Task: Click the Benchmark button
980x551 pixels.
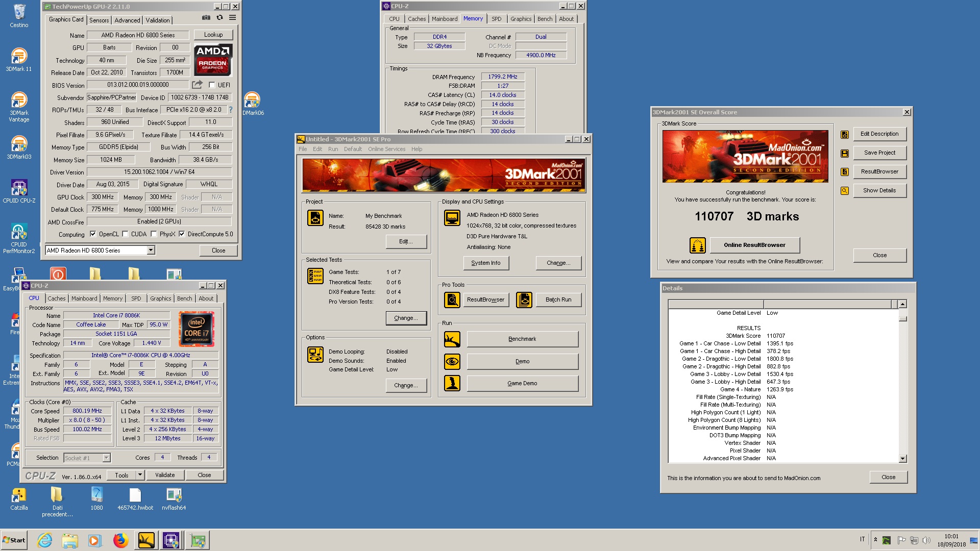Action: tap(522, 339)
